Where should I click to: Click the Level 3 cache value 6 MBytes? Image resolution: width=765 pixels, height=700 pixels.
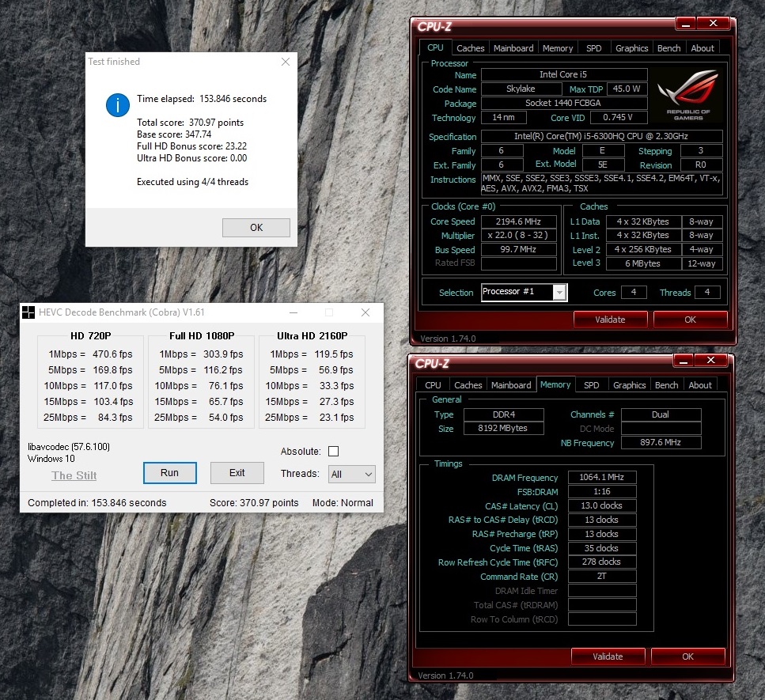[x=643, y=263]
